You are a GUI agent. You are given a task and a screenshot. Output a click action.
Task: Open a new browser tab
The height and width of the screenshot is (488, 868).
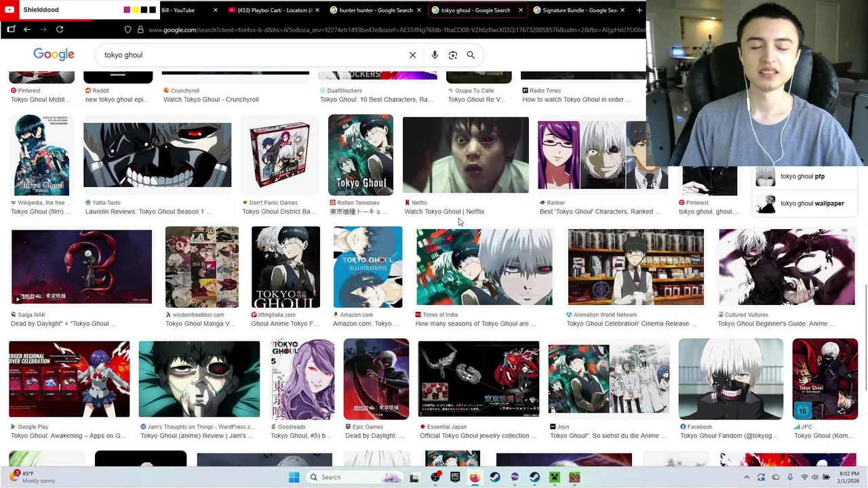coord(639,10)
